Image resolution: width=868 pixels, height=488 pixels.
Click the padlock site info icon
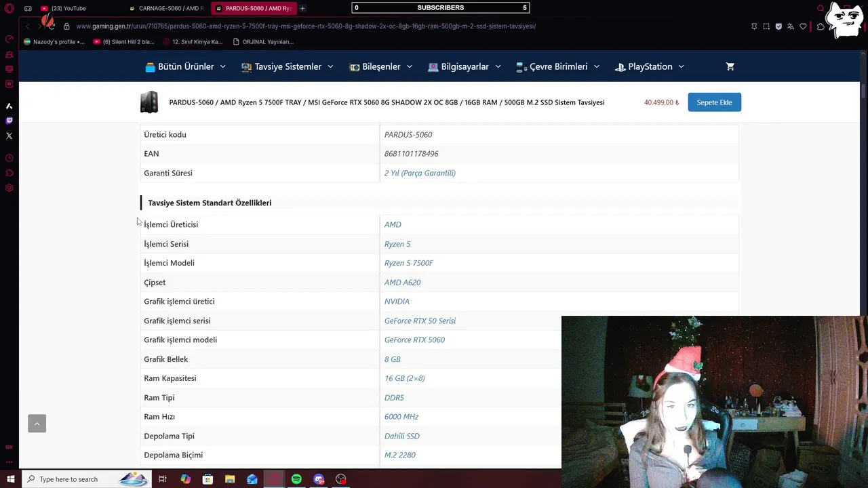click(66, 26)
